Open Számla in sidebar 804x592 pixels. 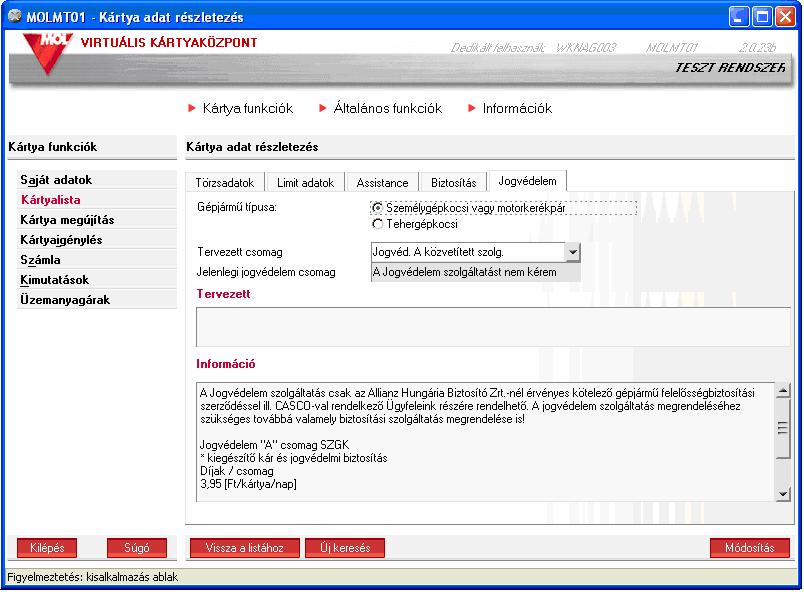click(x=96, y=260)
